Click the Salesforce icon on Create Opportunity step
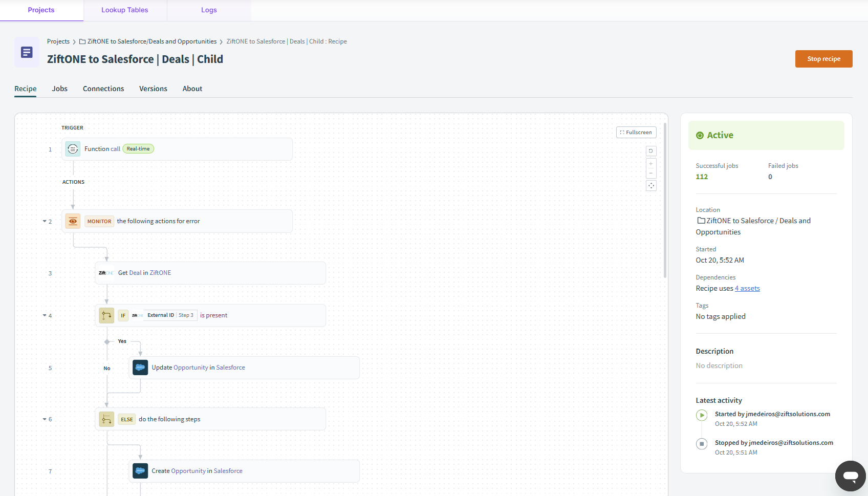 pyautogui.click(x=140, y=471)
